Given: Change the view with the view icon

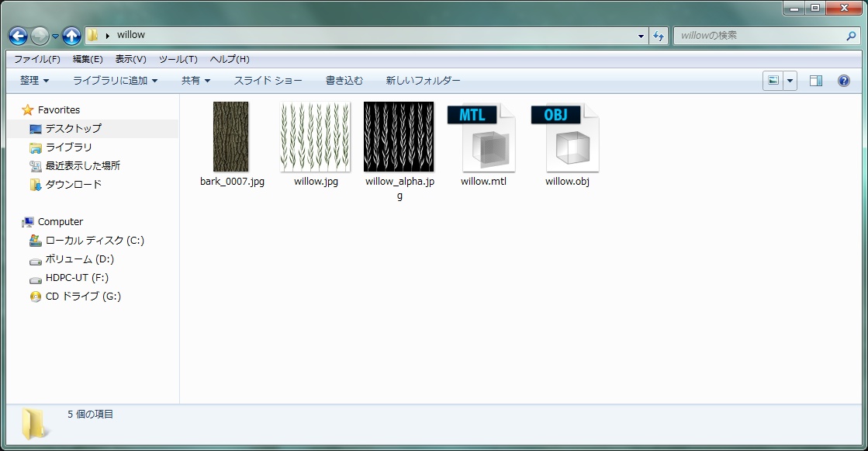Looking at the screenshot, I should pyautogui.click(x=773, y=81).
